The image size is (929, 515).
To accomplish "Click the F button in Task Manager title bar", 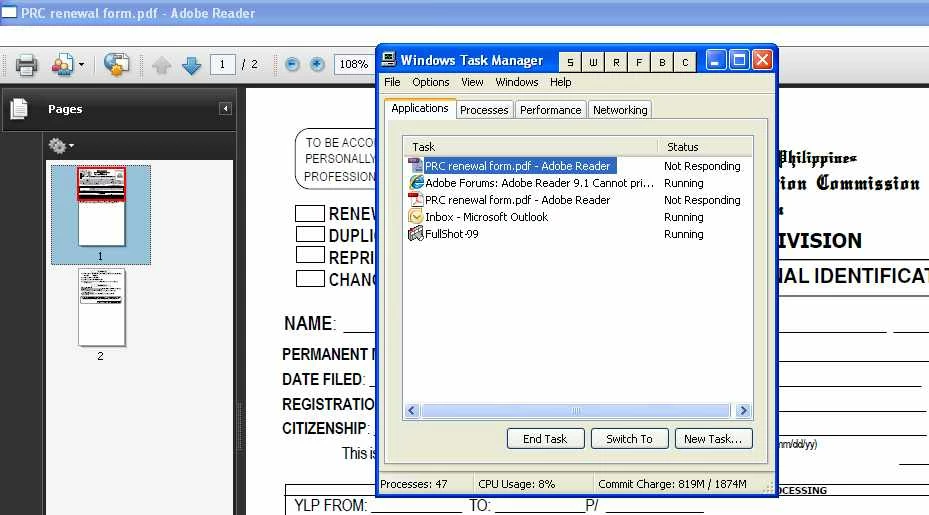I will (x=639, y=62).
